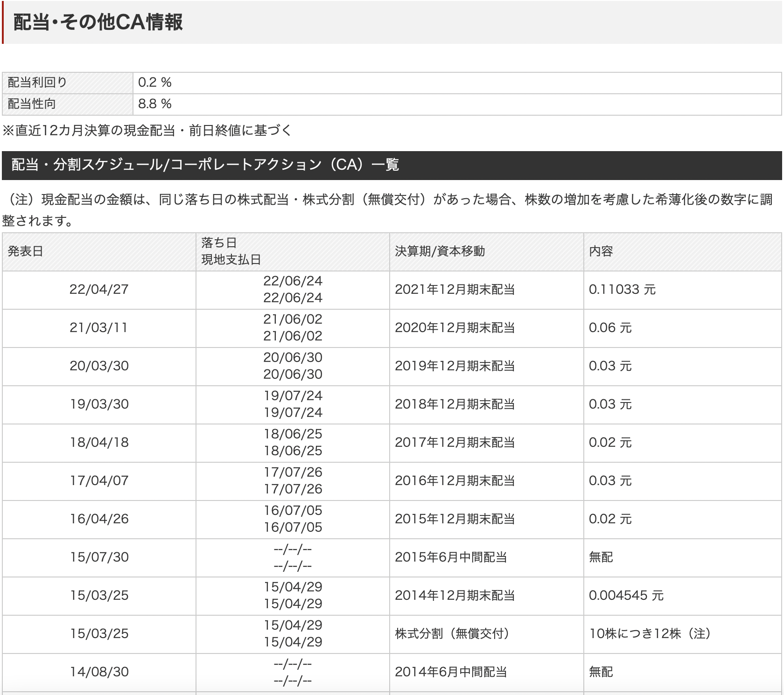The height and width of the screenshot is (695, 784).
Task: Select announcement date 14/08/30
Action: point(99,672)
